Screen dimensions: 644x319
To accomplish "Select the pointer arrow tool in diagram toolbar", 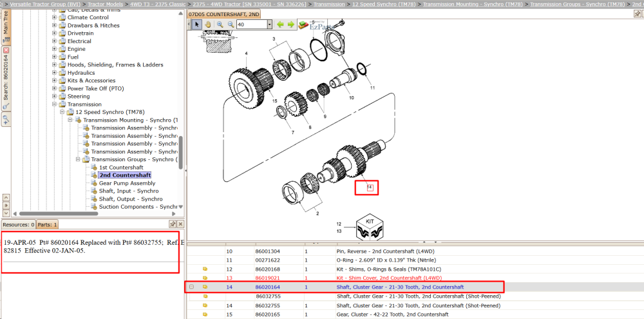I will pos(196,24).
